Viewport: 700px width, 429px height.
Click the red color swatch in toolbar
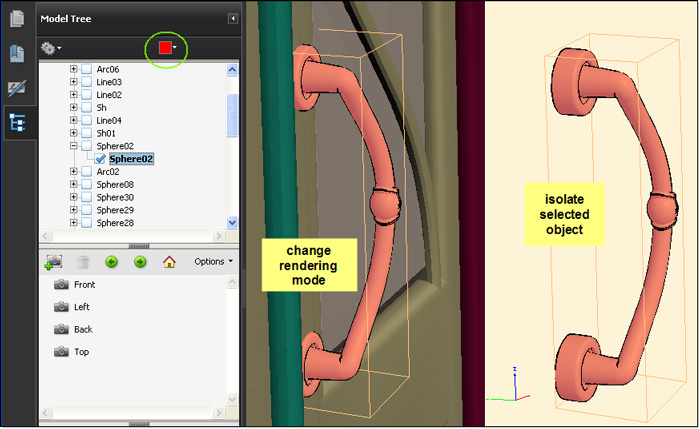[x=164, y=47]
